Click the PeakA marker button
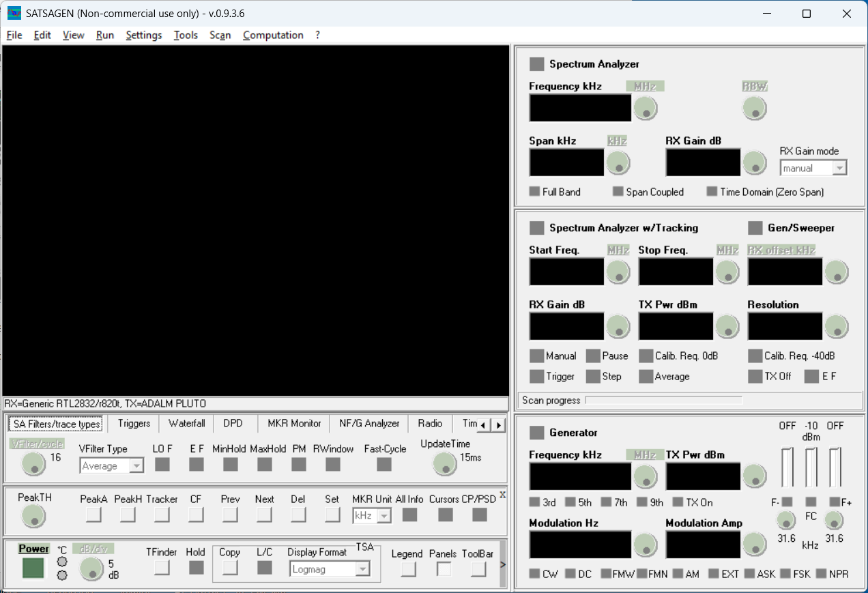The width and height of the screenshot is (868, 593). click(93, 515)
